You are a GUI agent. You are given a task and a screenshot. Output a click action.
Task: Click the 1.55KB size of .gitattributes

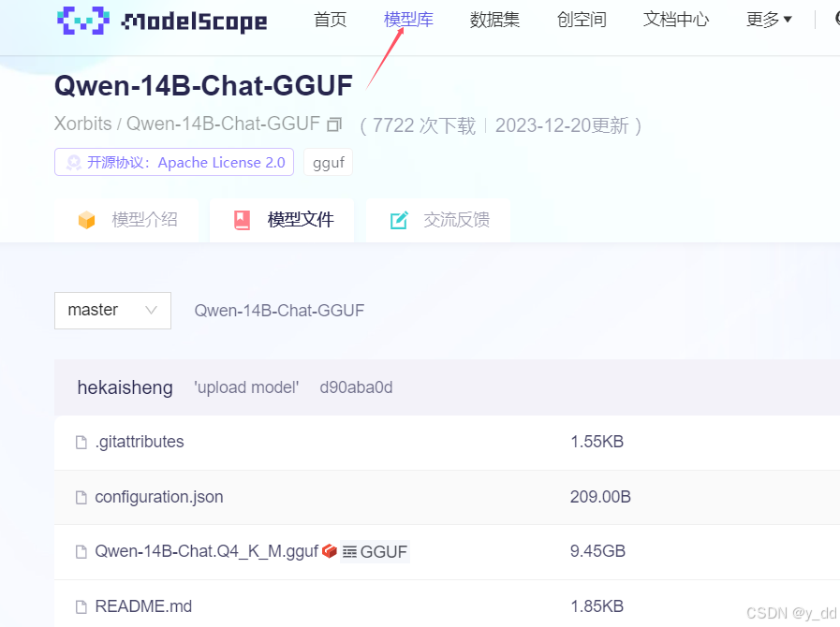[x=597, y=442]
